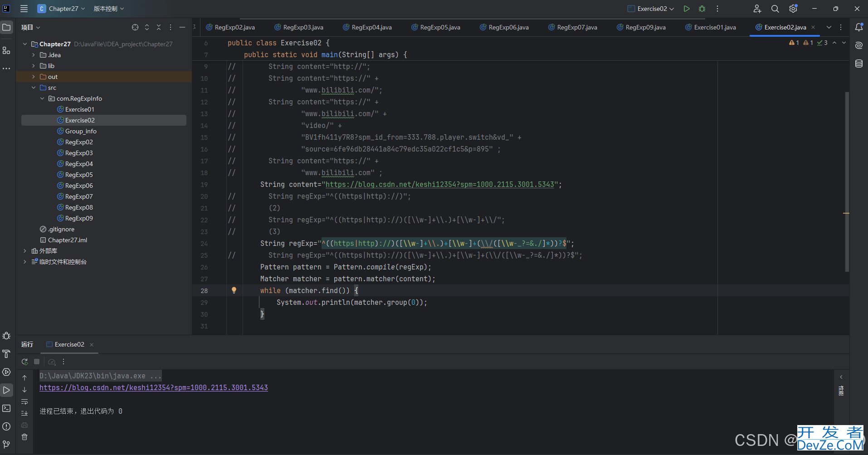Open the Structure tool window icon
The image size is (868, 455).
pyautogui.click(x=6, y=50)
